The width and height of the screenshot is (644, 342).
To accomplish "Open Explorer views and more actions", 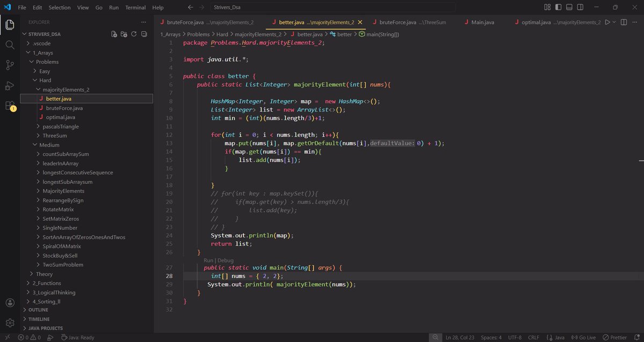I will click(x=143, y=23).
